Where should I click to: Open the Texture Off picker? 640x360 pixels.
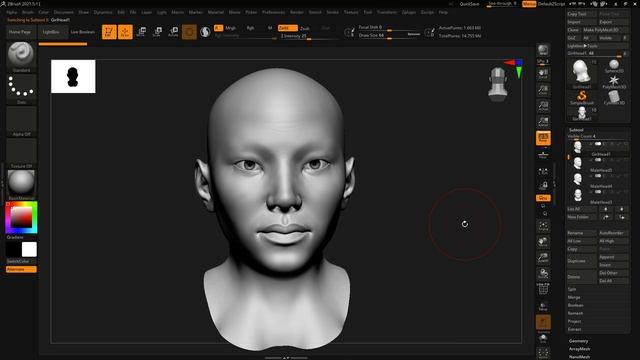[21, 153]
